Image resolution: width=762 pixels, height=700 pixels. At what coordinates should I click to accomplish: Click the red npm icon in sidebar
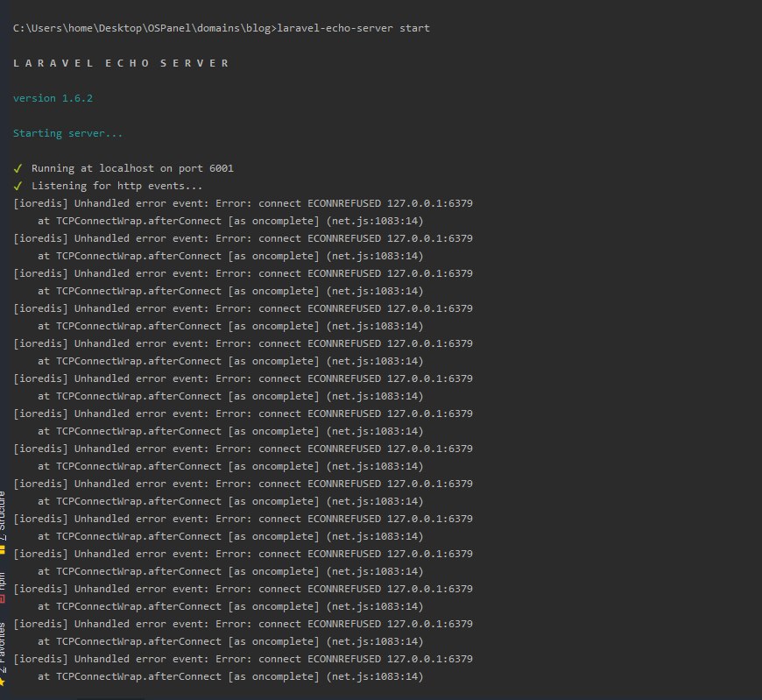[x=2, y=599]
